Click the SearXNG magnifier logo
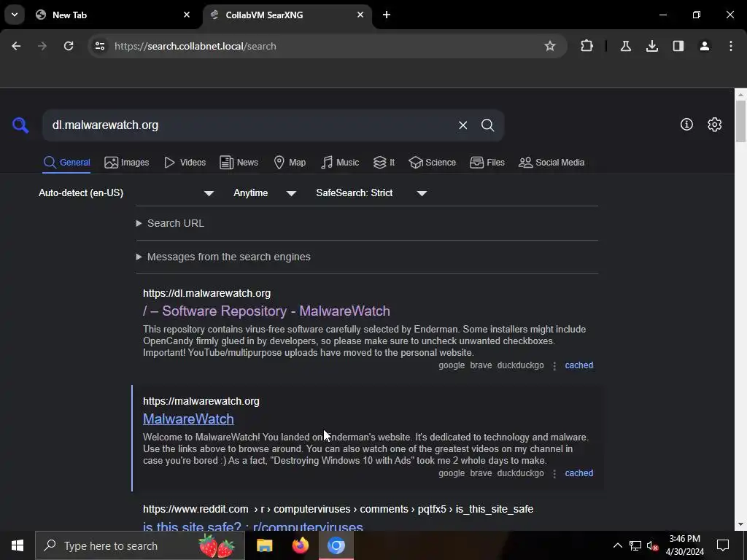This screenshot has height=560, width=747. coord(20,125)
